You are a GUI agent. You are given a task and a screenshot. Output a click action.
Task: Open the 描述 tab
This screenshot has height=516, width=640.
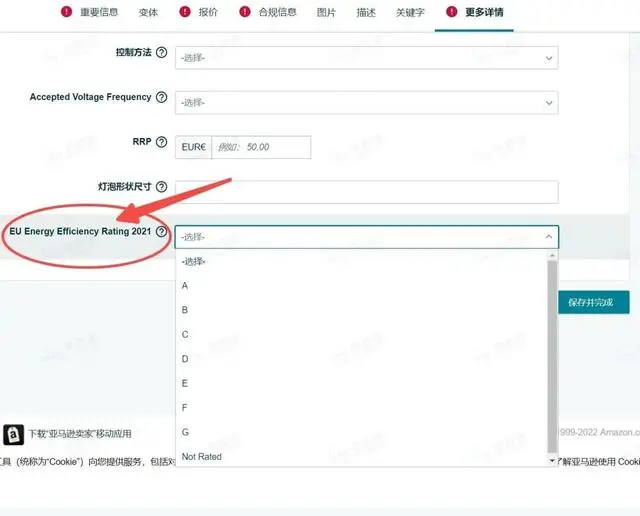coord(366,13)
